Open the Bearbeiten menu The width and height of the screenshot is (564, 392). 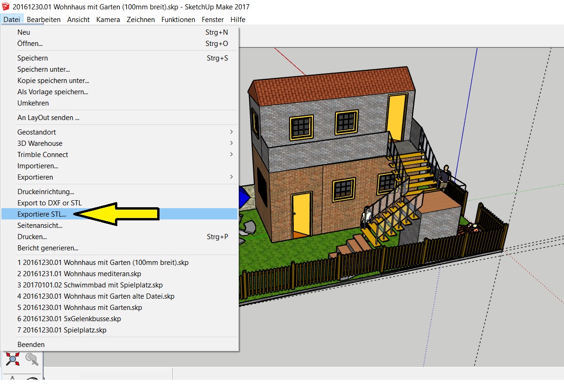point(44,20)
